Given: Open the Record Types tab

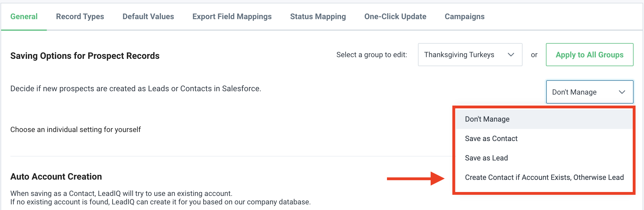Looking at the screenshot, I should click(80, 17).
